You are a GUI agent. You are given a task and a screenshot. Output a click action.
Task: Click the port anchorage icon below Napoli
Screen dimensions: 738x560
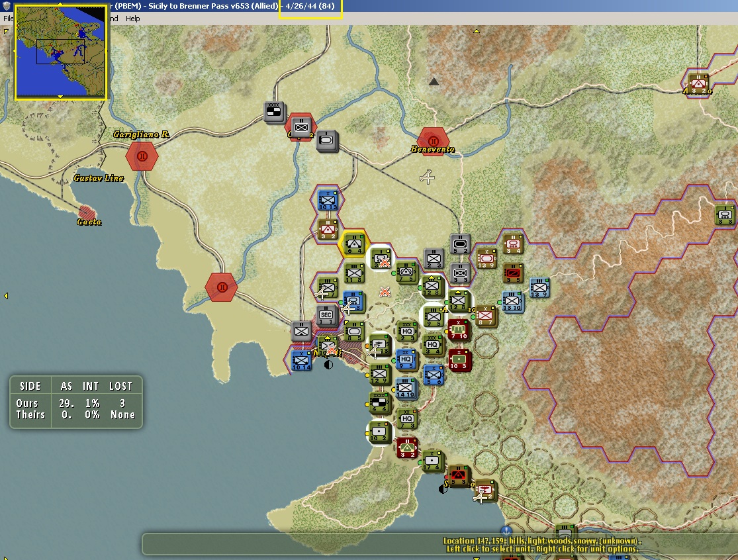(x=328, y=364)
